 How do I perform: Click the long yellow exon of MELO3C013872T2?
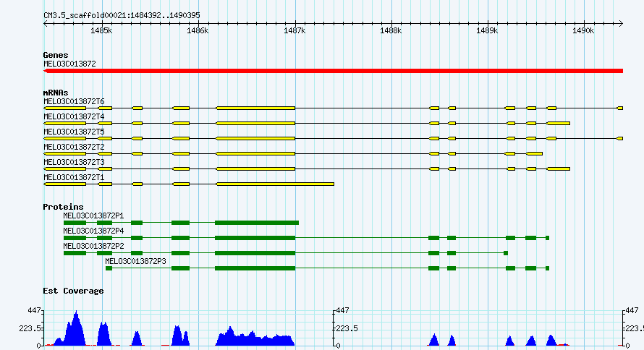point(255,154)
